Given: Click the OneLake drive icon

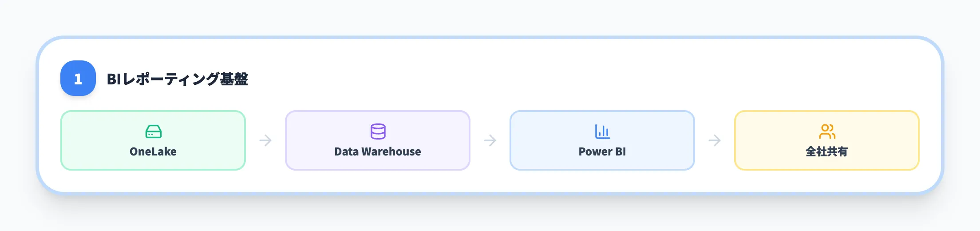Looking at the screenshot, I should pos(153,131).
